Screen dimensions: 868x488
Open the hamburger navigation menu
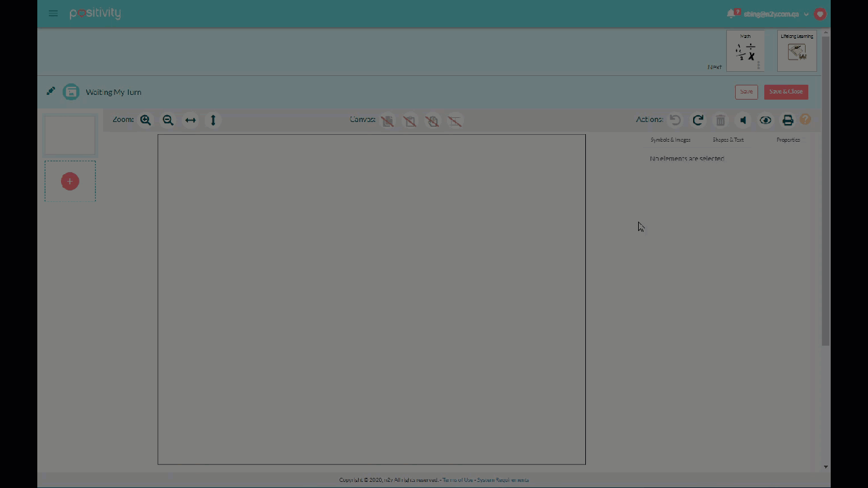coord(53,14)
